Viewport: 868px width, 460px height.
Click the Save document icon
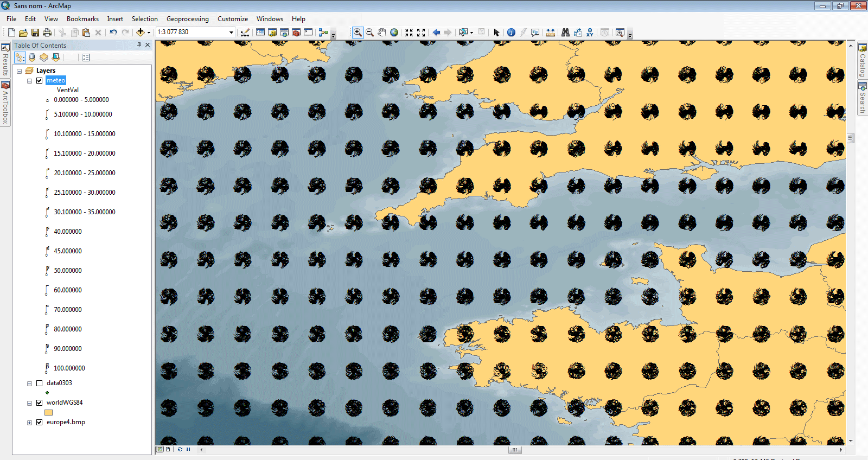[x=35, y=33]
